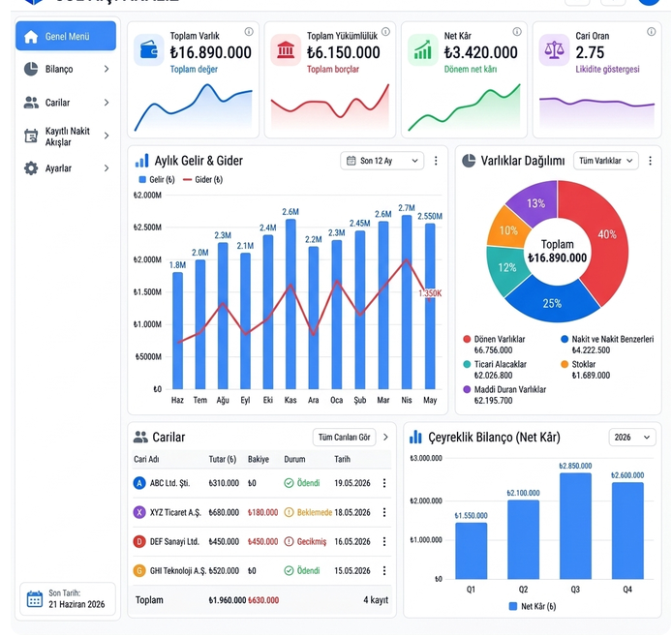Click the red 40% donut slice

pyautogui.click(x=607, y=234)
